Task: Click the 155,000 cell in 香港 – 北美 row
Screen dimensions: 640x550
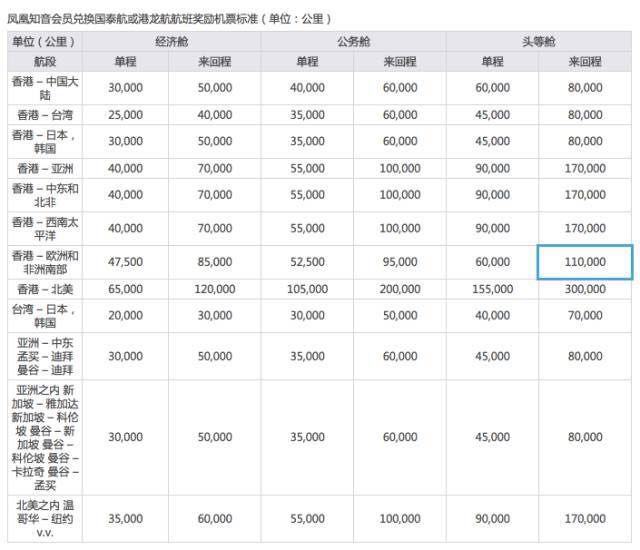Action: click(x=492, y=289)
